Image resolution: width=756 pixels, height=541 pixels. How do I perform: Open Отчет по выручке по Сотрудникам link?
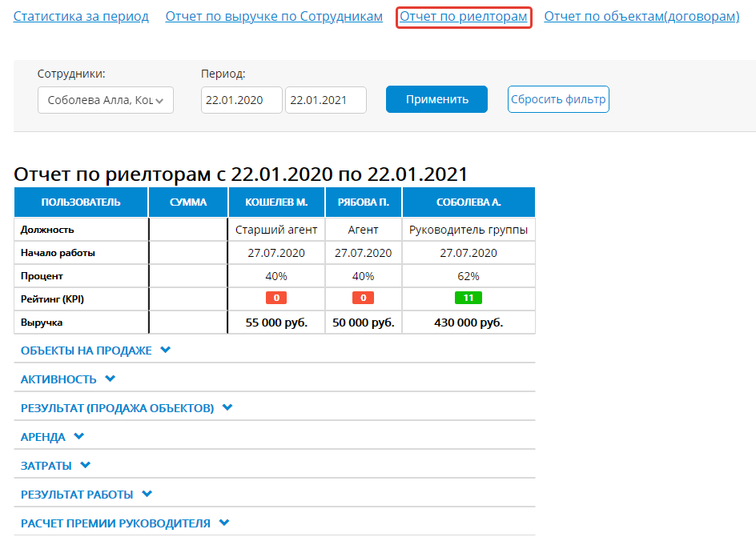(x=274, y=17)
